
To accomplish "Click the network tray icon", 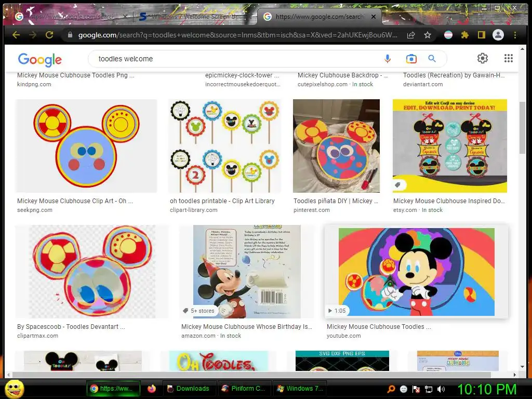I will tap(429, 389).
